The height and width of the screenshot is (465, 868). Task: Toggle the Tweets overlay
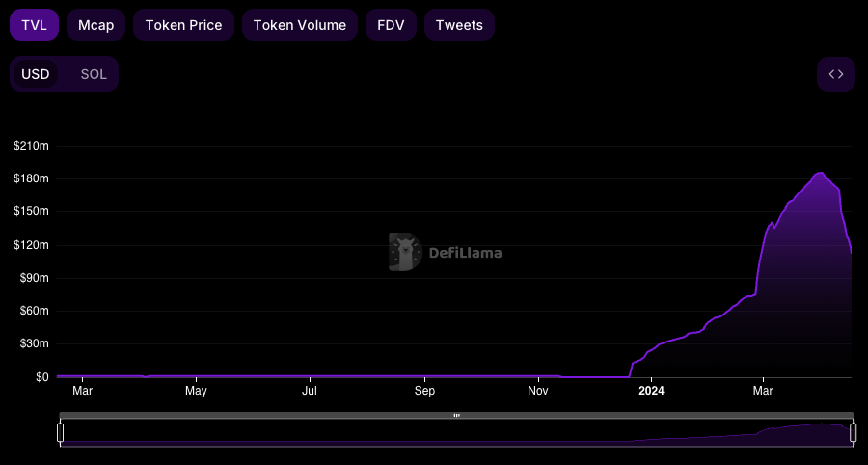click(x=459, y=25)
